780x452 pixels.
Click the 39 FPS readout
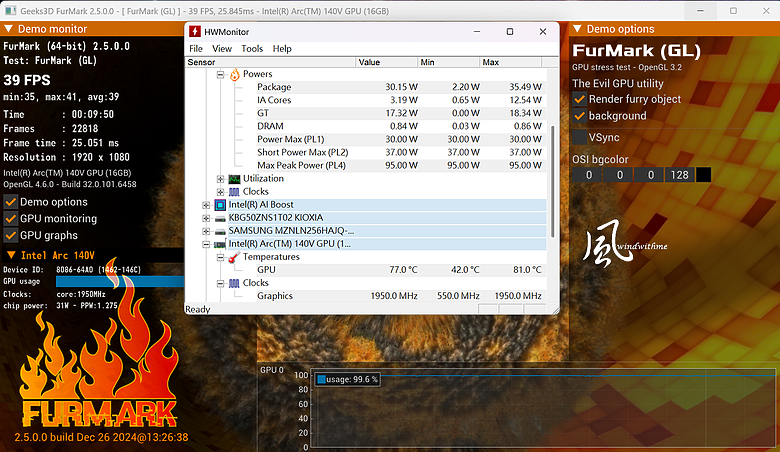tap(27, 81)
